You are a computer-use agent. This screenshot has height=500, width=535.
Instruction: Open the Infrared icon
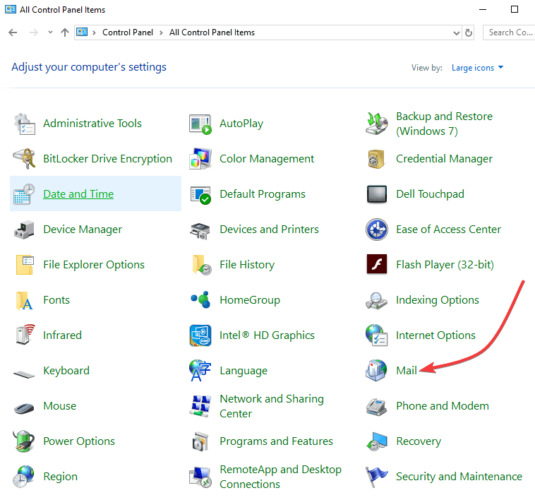[x=25, y=334]
